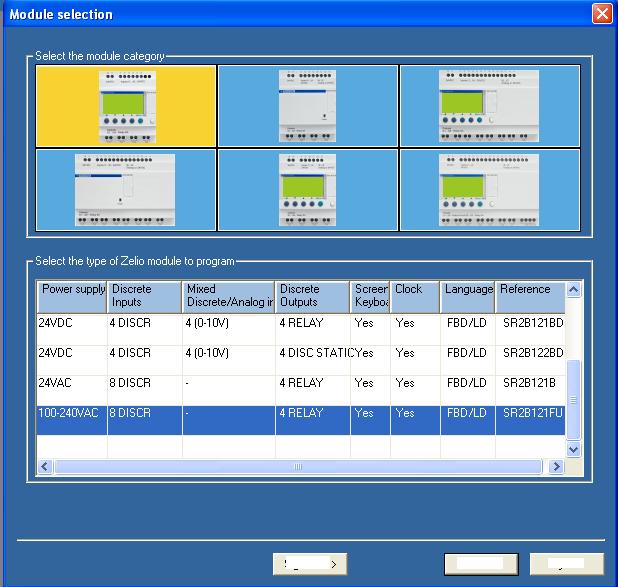
Task: Select the yellow highlighted module category thumbnail
Action: click(x=126, y=106)
